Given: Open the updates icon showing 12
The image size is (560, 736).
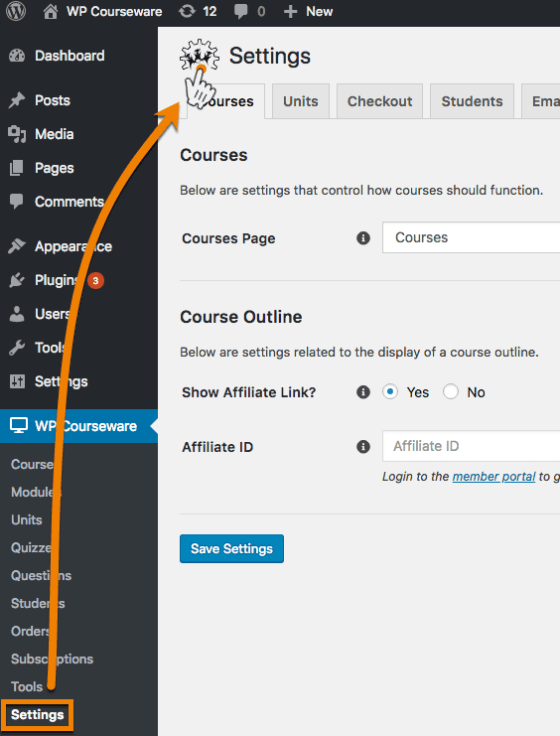Looking at the screenshot, I should (x=187, y=11).
